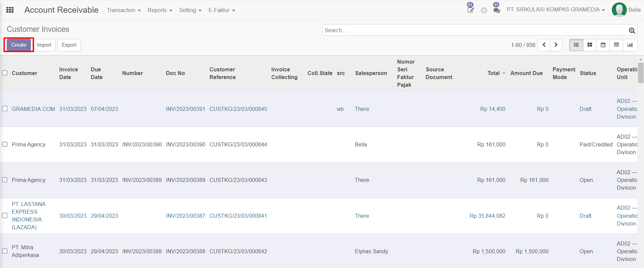Sort by Status column header
Screen dimensions: 644x268
[x=588, y=73]
